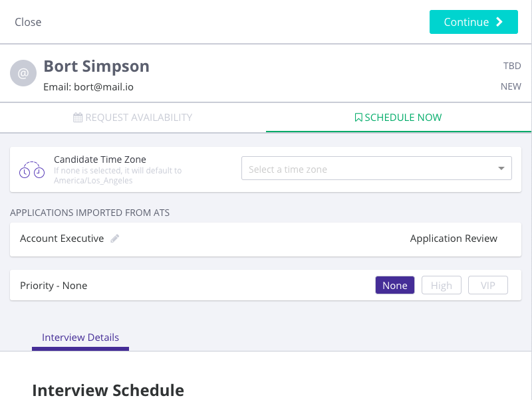Click the bookmark icon in Schedule Now

tap(358, 118)
